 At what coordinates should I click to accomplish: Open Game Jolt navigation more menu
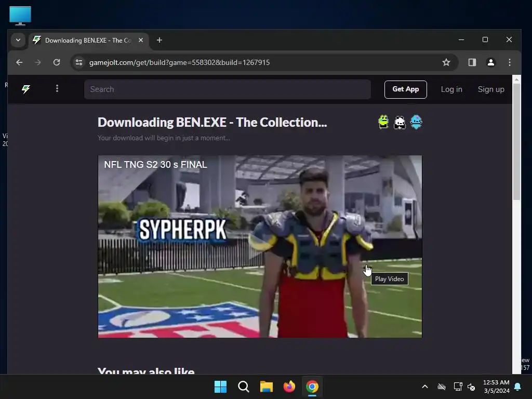click(57, 88)
